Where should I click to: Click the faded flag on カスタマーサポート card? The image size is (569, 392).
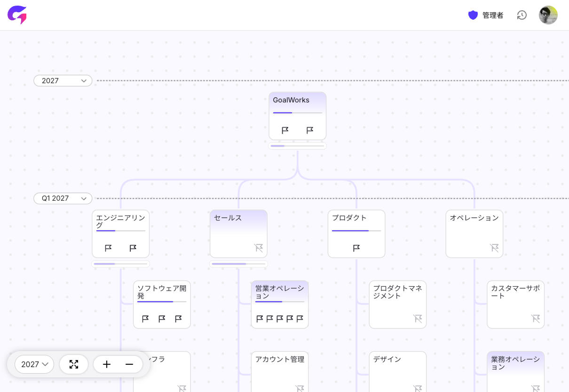click(536, 319)
